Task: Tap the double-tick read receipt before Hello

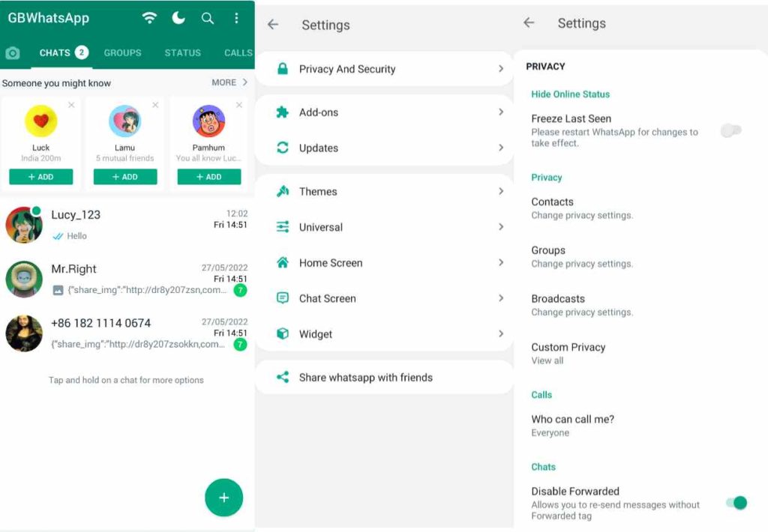Action: click(58, 236)
